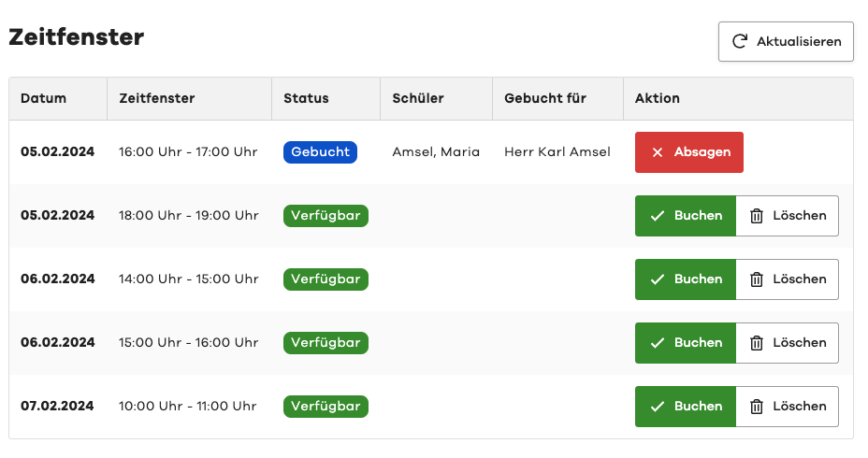Click checkmark icon for 10:00 Uhr booking

click(x=658, y=407)
